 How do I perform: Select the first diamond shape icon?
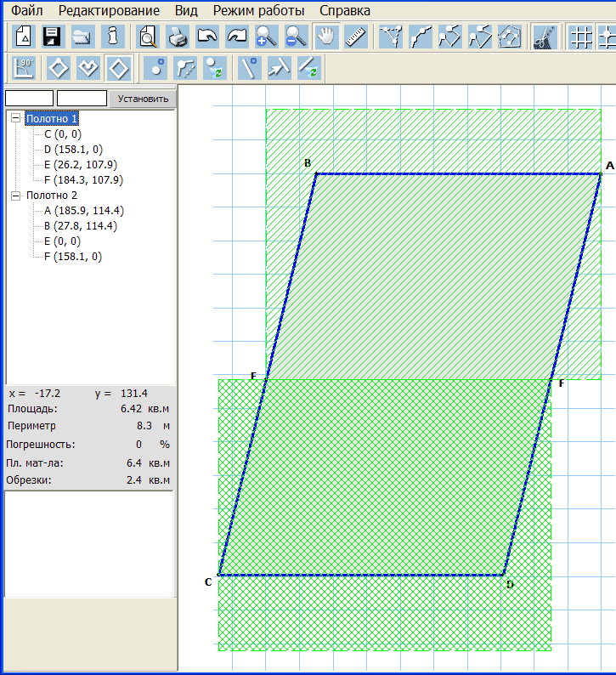click(58, 68)
